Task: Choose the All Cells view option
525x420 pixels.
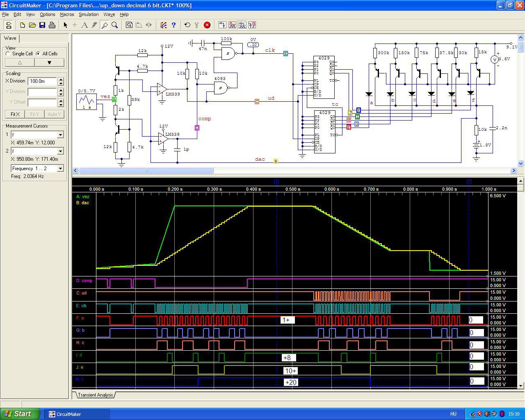Action: (x=38, y=54)
